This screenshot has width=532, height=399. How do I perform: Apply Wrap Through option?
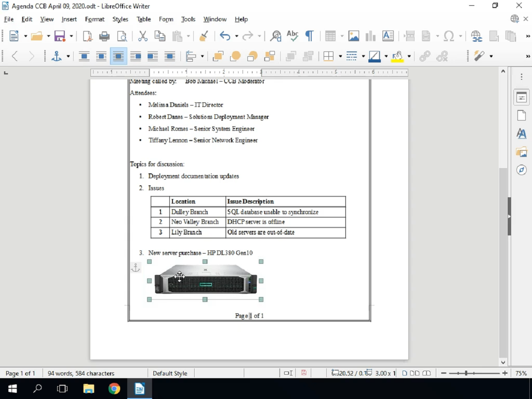click(170, 56)
